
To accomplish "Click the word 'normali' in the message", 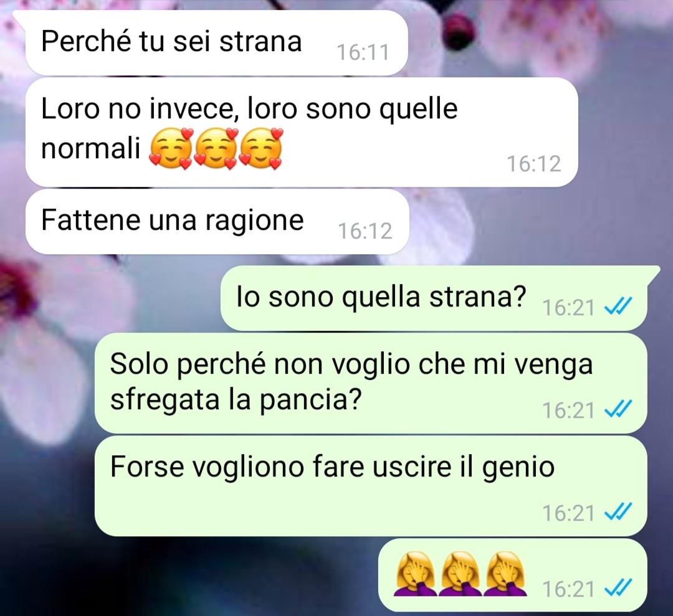I will tap(91, 148).
